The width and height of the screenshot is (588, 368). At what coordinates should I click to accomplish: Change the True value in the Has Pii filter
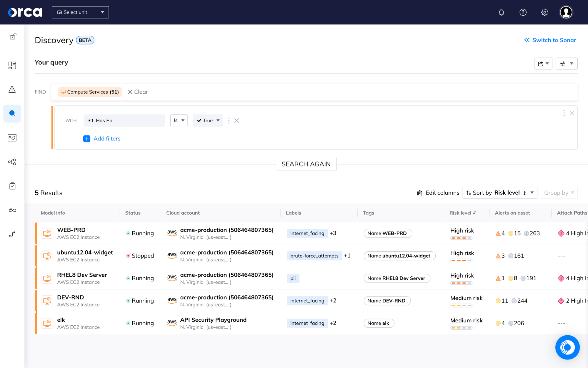[x=208, y=120]
